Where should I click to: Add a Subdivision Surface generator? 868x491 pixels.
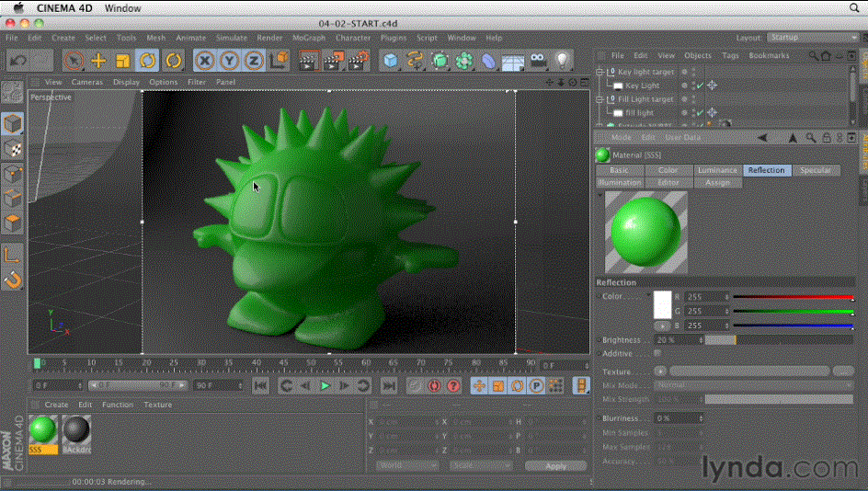click(440, 61)
